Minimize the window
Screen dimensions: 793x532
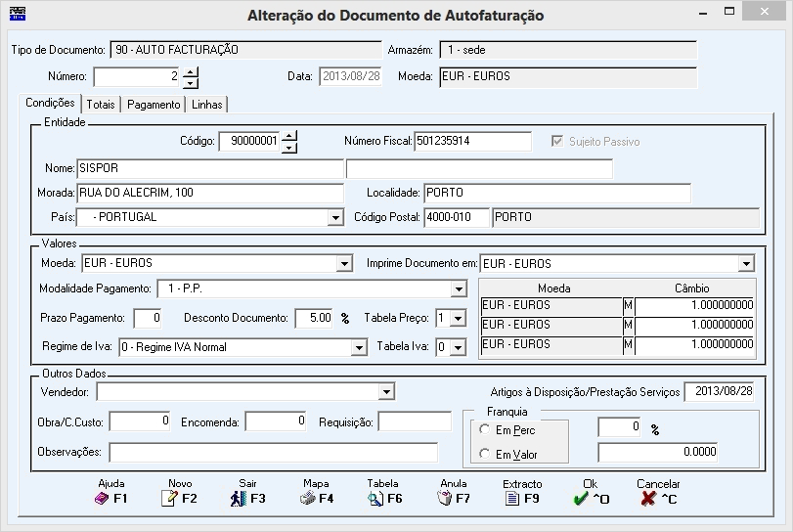pyautogui.click(x=703, y=12)
